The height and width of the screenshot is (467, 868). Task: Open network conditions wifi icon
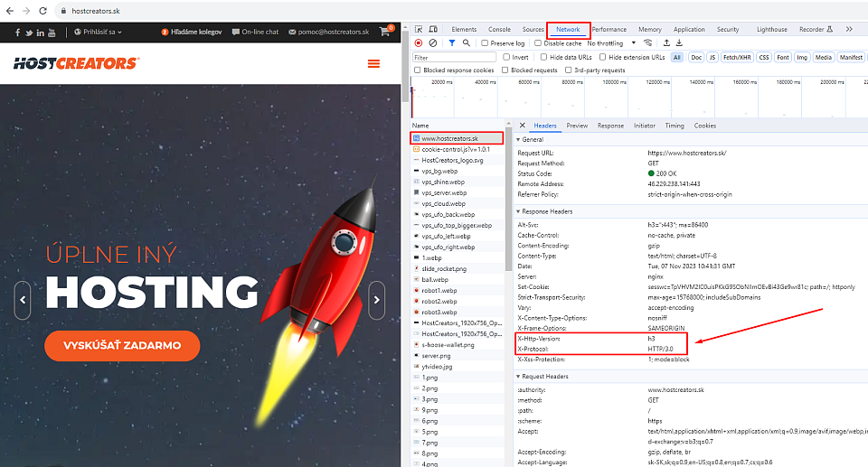647,42
